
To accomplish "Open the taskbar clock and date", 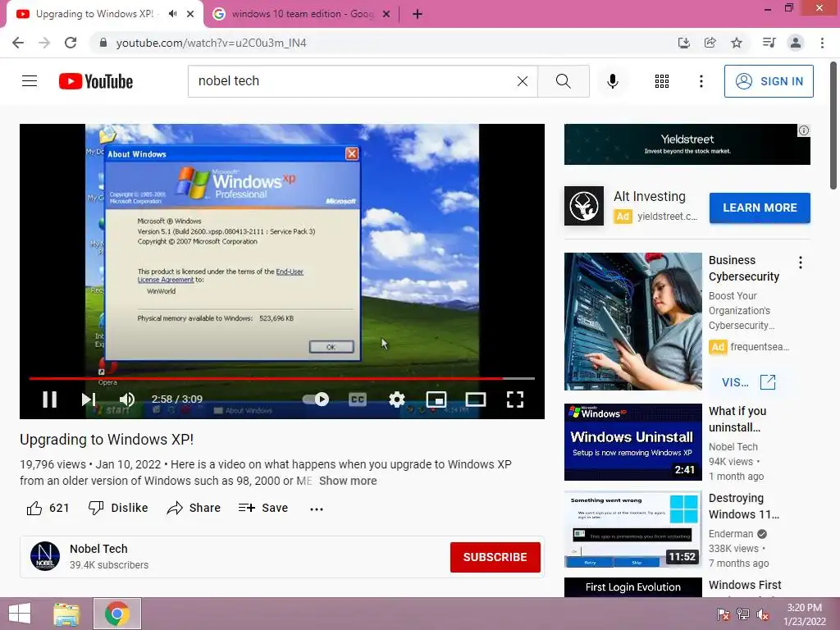I will [804, 614].
